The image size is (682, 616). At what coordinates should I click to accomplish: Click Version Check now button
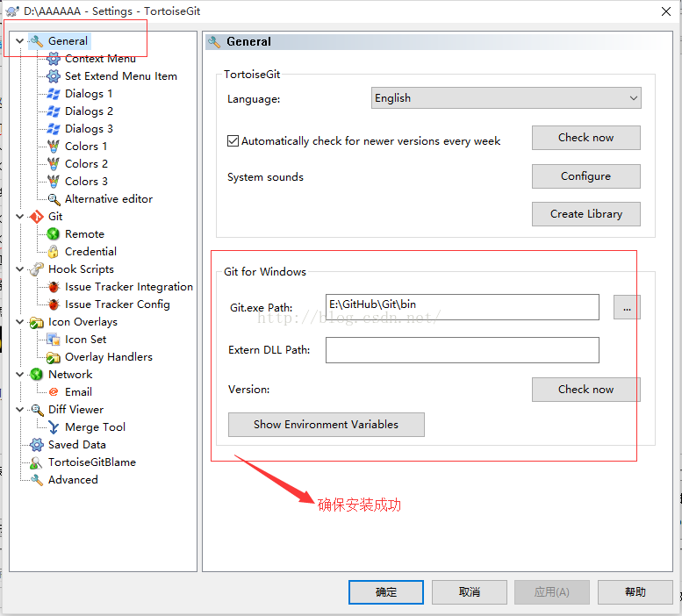tap(585, 390)
